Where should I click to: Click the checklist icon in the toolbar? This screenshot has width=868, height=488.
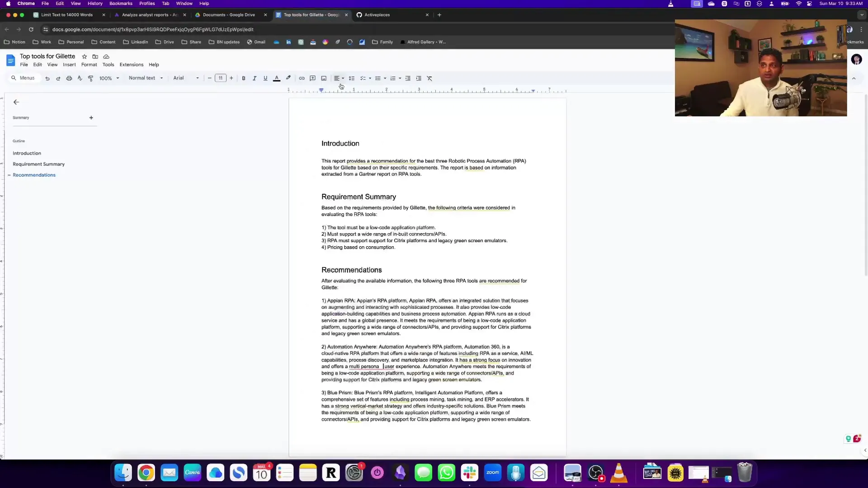coord(363,78)
